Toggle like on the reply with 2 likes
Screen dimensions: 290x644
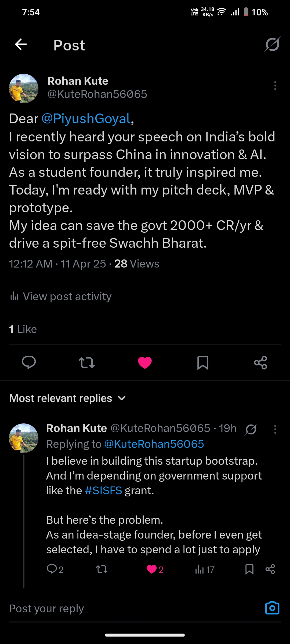coord(152,569)
